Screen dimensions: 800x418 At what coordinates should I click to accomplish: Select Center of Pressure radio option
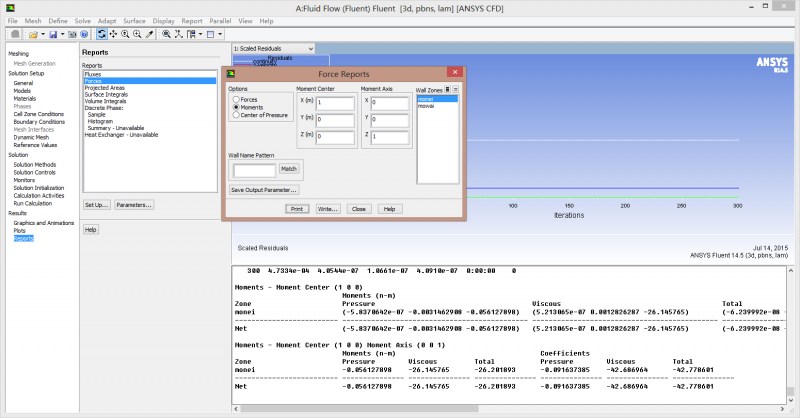tap(236, 115)
